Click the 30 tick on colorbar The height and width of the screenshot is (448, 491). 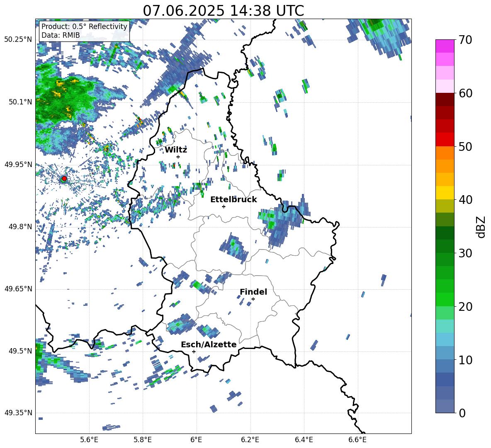pyautogui.click(x=465, y=253)
